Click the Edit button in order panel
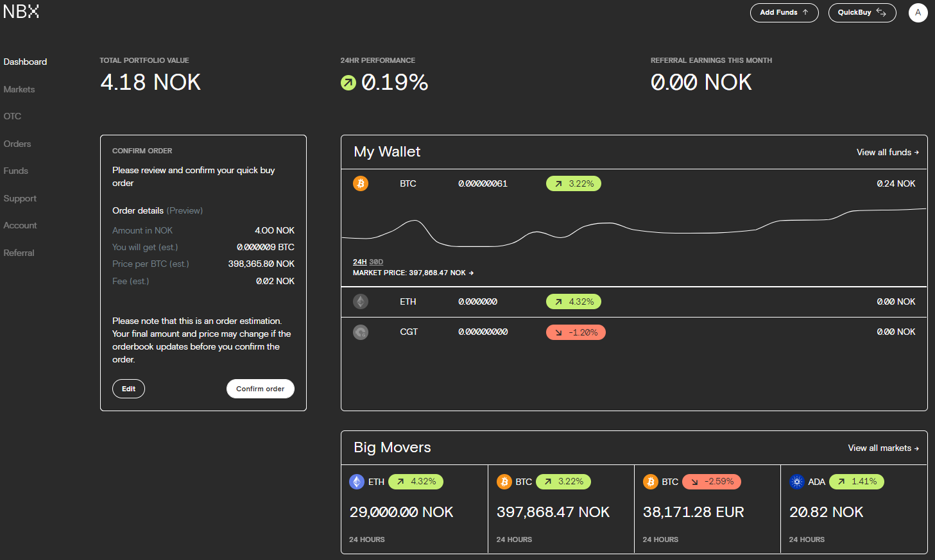935x560 pixels. [128, 389]
